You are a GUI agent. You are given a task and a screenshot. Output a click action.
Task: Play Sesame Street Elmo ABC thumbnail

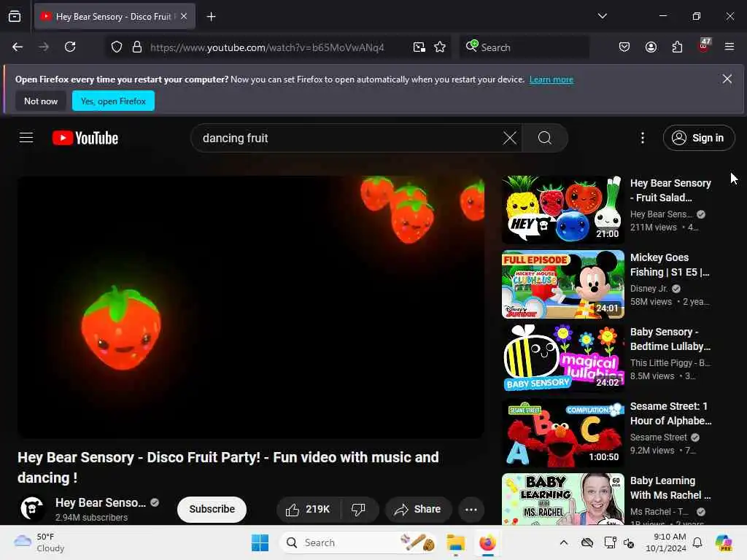click(562, 433)
